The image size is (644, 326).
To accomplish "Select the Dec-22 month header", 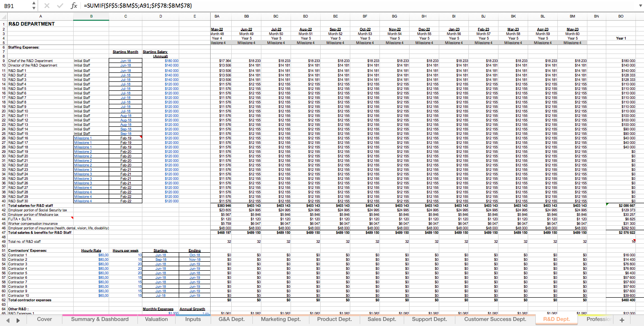I will pyautogui.click(x=424, y=29).
